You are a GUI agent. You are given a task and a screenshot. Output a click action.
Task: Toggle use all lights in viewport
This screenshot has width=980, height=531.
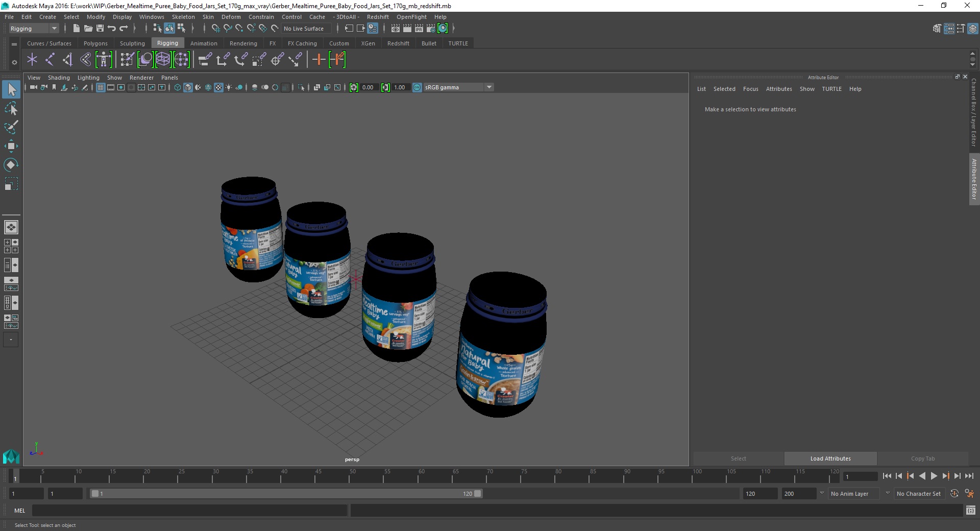[229, 87]
